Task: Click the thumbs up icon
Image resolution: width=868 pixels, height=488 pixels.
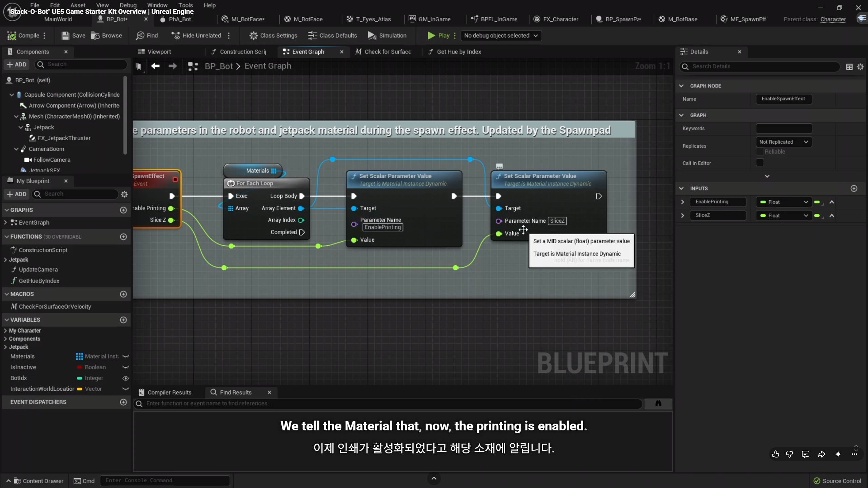Action: pyautogui.click(x=775, y=454)
